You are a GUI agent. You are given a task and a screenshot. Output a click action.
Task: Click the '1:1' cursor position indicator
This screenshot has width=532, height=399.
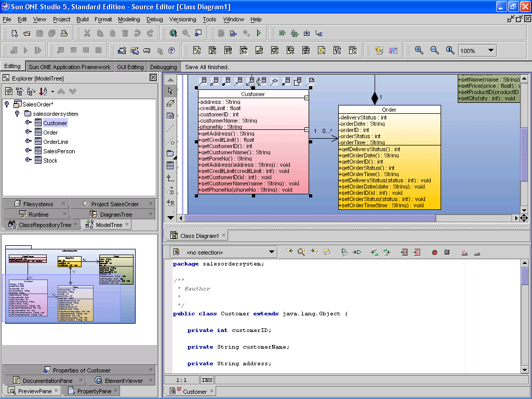click(181, 380)
